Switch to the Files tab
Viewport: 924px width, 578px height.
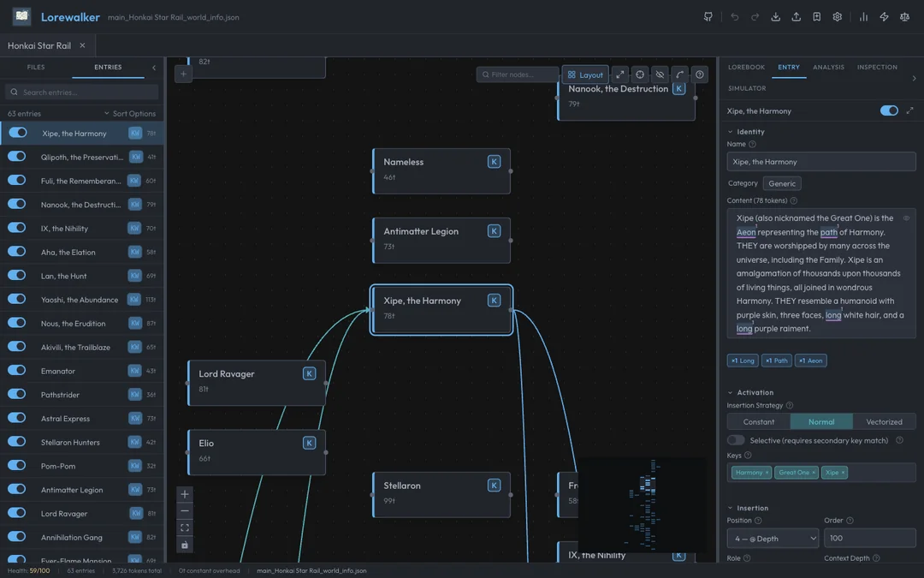(36, 67)
